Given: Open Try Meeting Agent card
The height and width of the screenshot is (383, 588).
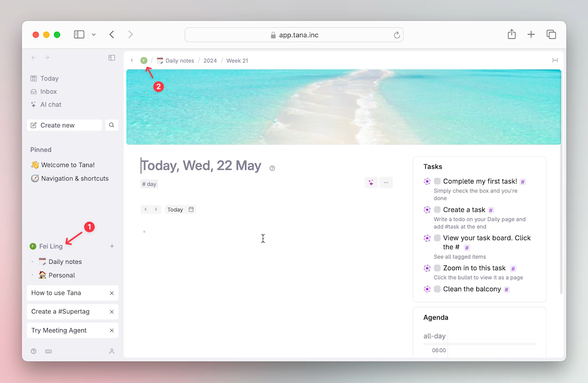Looking at the screenshot, I should (x=68, y=330).
